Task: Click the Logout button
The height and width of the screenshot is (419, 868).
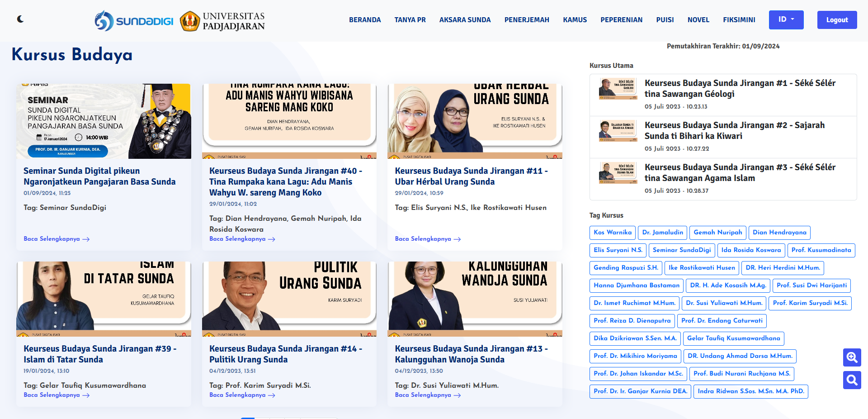Action: coord(837,20)
